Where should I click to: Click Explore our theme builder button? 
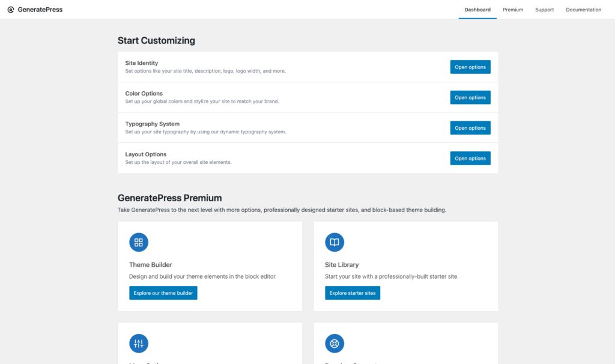point(163,293)
